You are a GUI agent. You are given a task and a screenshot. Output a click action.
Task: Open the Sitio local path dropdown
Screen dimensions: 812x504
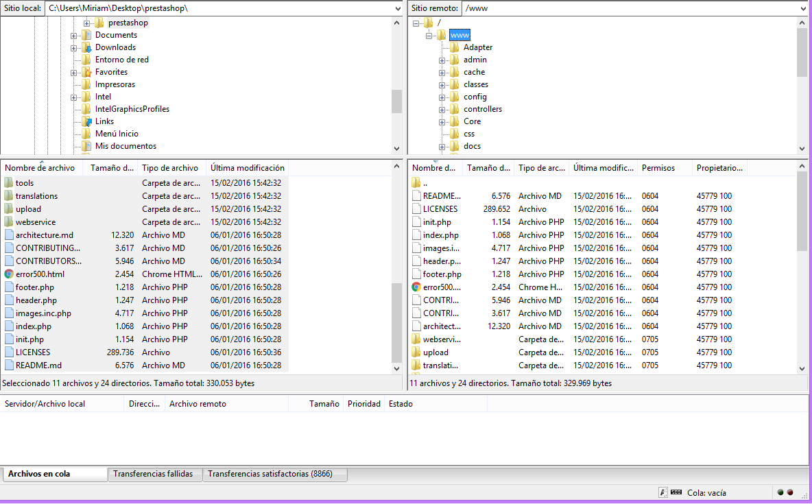pos(398,8)
